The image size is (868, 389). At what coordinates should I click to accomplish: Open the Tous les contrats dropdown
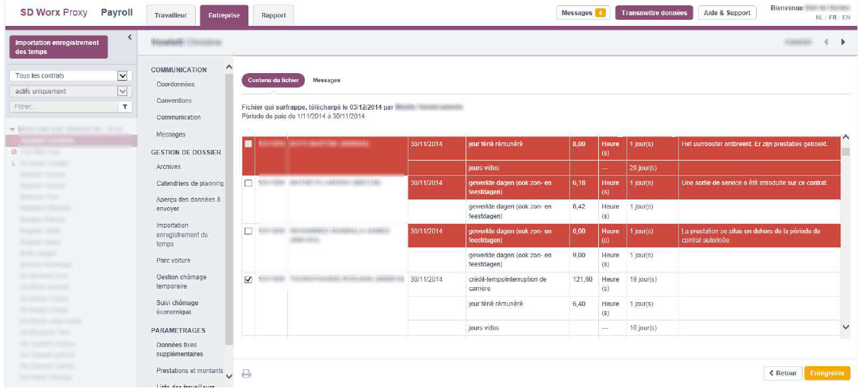click(69, 76)
